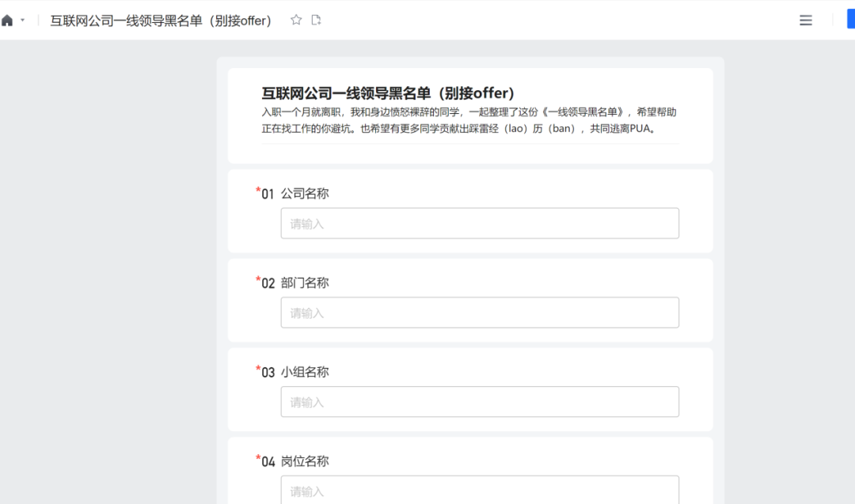This screenshot has width=855, height=504.
Task: Click the 01 公司名称 question label
Action: tap(305, 194)
